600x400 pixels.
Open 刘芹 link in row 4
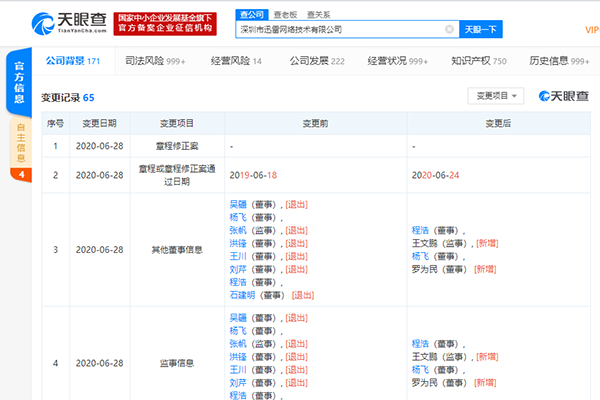(x=238, y=383)
